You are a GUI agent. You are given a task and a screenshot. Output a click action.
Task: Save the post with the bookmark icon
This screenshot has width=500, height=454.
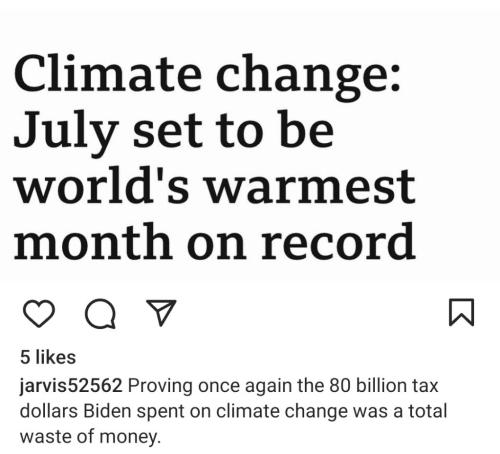[x=462, y=312]
